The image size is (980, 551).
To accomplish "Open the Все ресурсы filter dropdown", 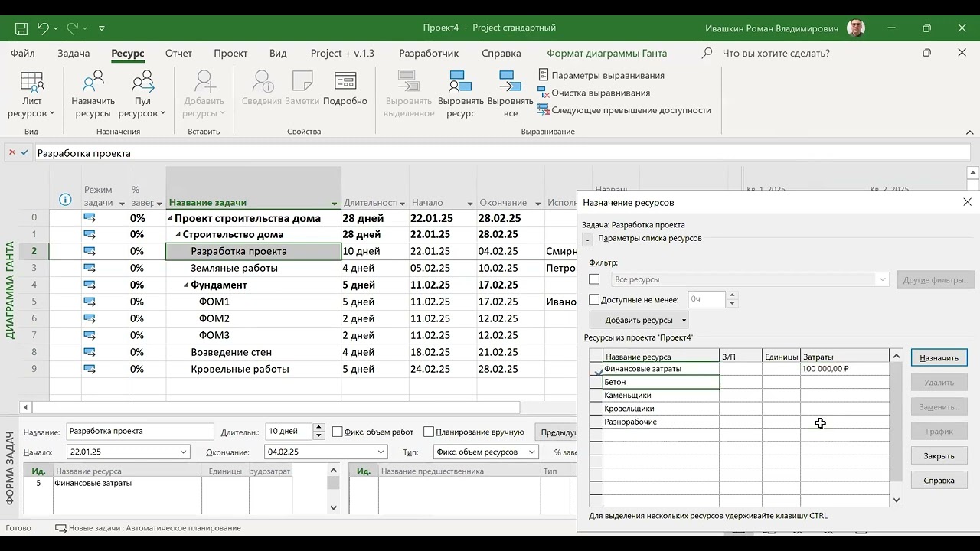I will 884,279.
